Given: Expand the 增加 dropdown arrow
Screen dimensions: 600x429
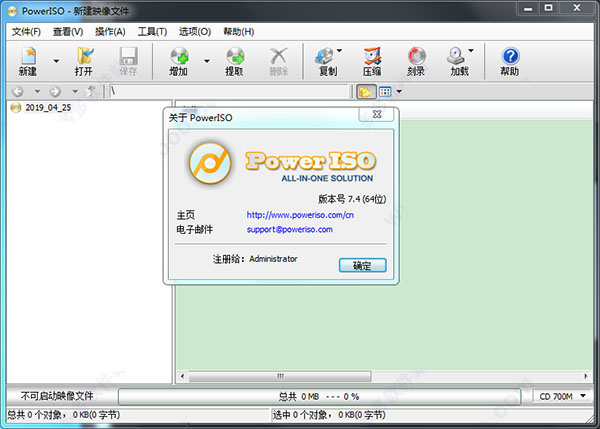Looking at the screenshot, I should (207, 61).
